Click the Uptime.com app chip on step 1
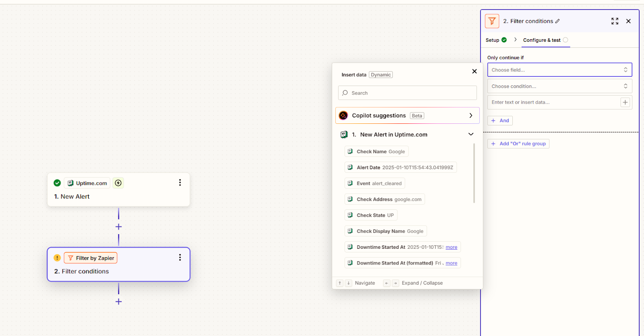The width and height of the screenshot is (644, 336). pos(87,183)
